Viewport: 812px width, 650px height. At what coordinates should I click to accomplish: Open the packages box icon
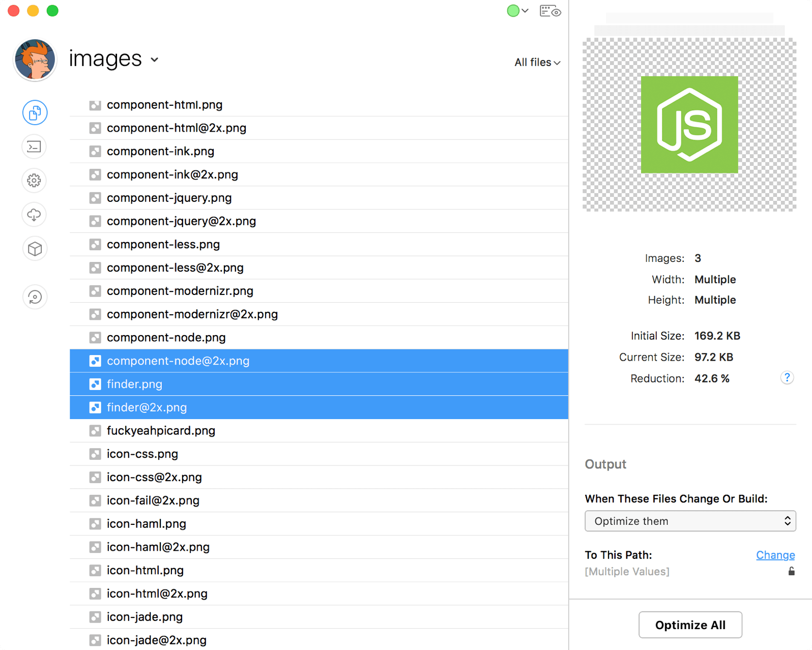(x=35, y=249)
